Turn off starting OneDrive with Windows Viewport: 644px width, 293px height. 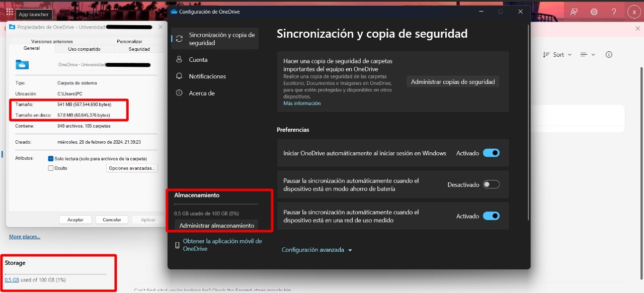(491, 153)
